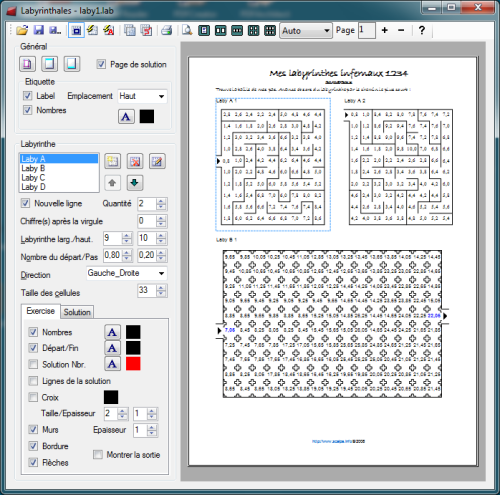
Task: Click labyrinth width spinner showing 9
Action: tap(126, 238)
